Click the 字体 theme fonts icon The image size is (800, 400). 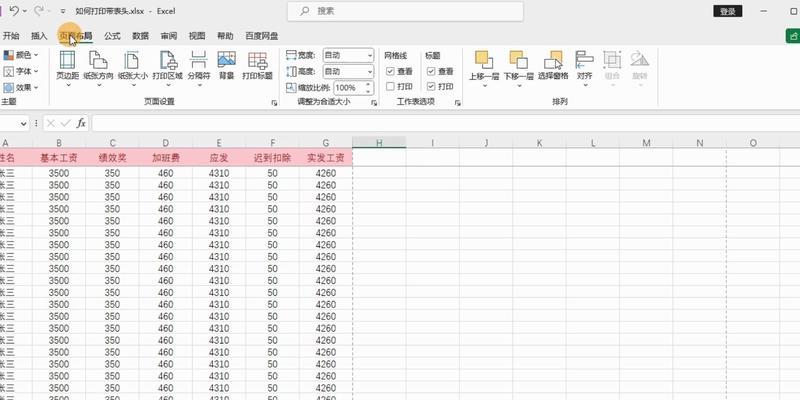tap(9, 71)
